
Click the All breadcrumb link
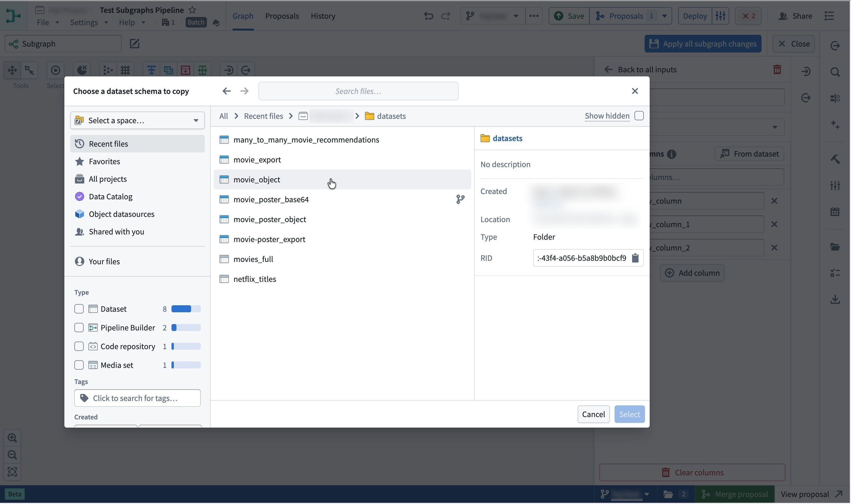click(224, 116)
